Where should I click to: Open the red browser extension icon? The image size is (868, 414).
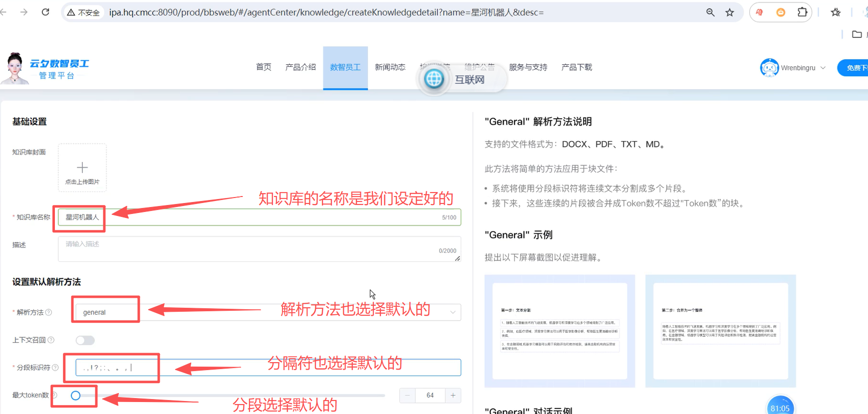(x=759, y=12)
